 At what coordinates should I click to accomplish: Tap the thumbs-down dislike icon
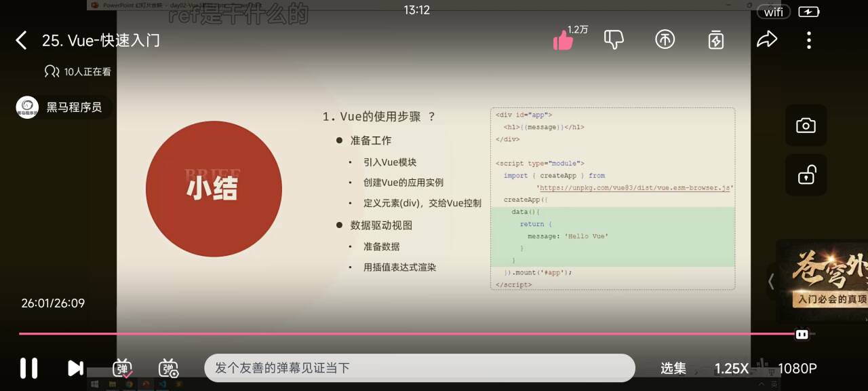point(614,40)
